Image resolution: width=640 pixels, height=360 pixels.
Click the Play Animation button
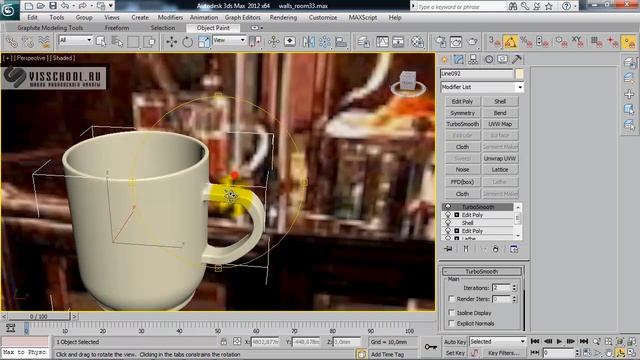click(x=559, y=341)
